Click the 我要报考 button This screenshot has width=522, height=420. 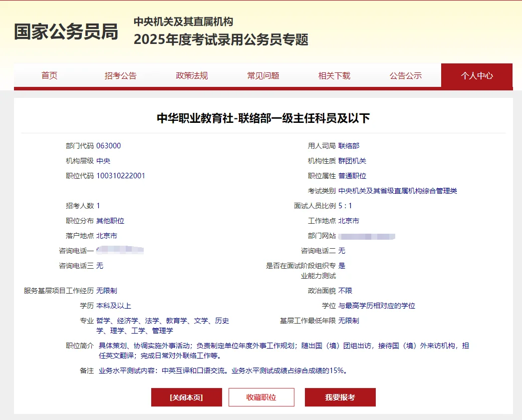click(x=340, y=397)
